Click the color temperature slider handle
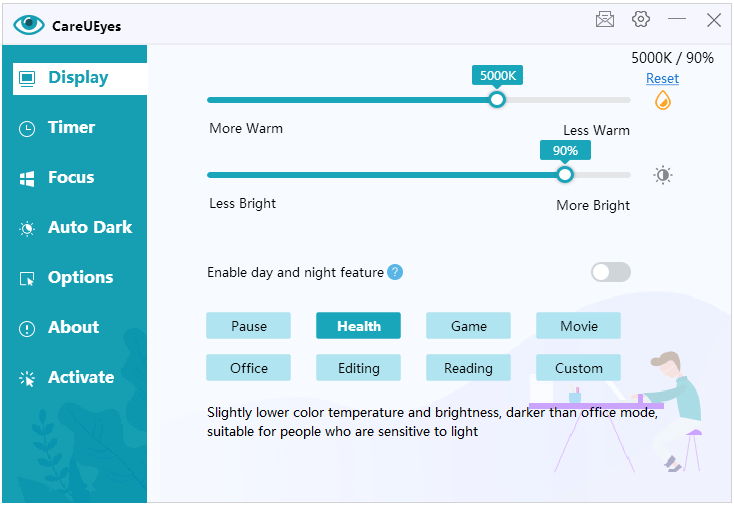The height and width of the screenshot is (506, 734). tap(497, 99)
